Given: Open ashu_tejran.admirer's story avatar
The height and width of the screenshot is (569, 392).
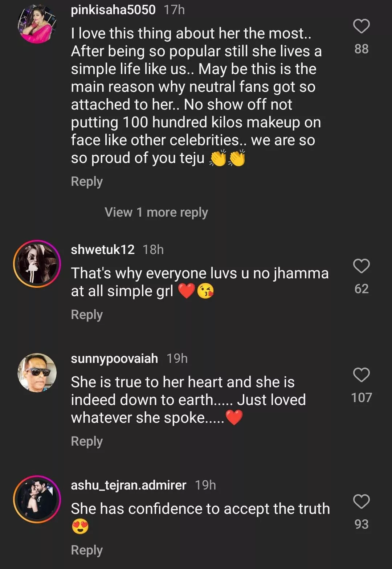Looking at the screenshot, I should (x=37, y=499).
